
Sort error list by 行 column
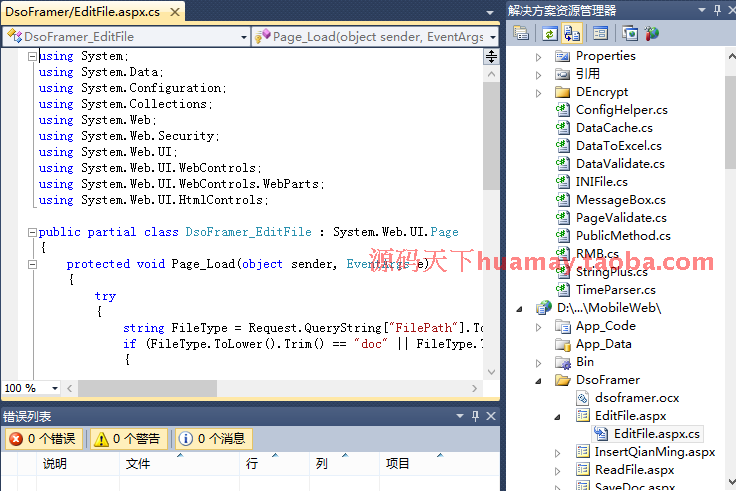tap(275, 464)
